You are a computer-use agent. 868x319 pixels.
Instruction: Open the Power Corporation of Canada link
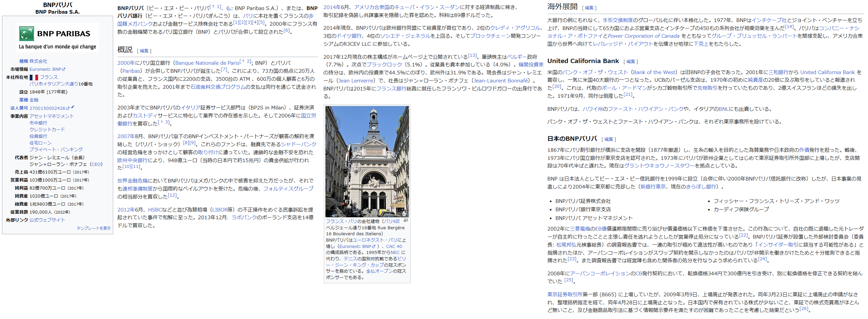coord(644,36)
